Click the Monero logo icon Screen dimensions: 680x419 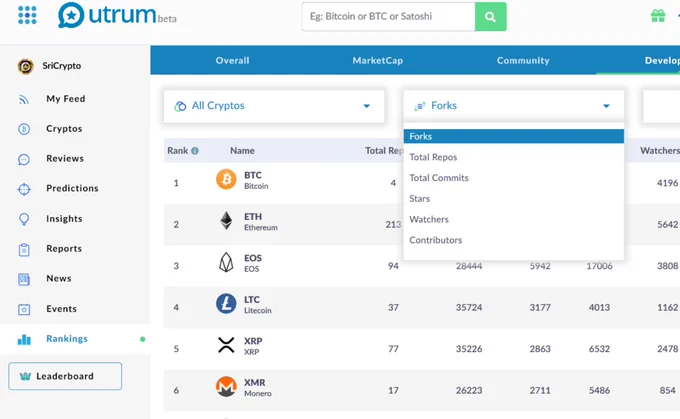click(x=226, y=386)
